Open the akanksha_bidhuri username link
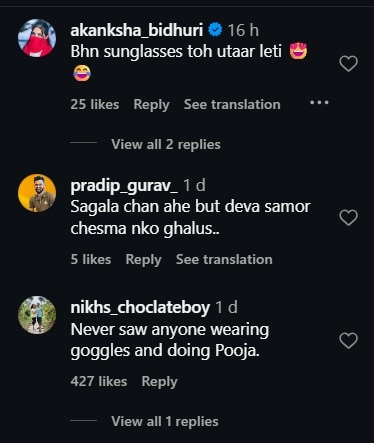Screen dimensions: 374x443 [137, 30]
